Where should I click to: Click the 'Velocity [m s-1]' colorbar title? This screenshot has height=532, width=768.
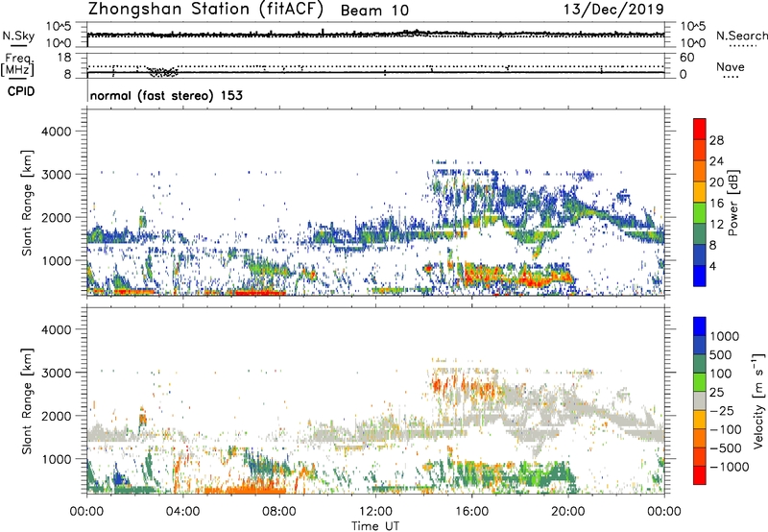pyautogui.click(x=758, y=400)
